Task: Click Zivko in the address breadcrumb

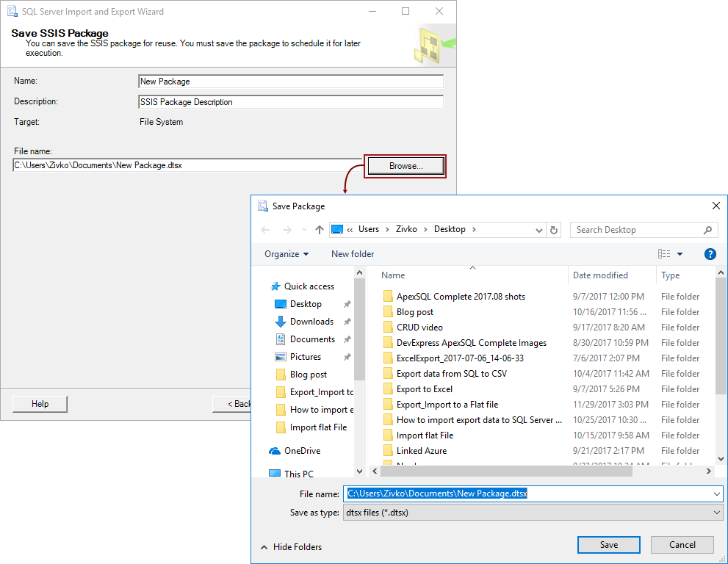Action: [x=406, y=229]
